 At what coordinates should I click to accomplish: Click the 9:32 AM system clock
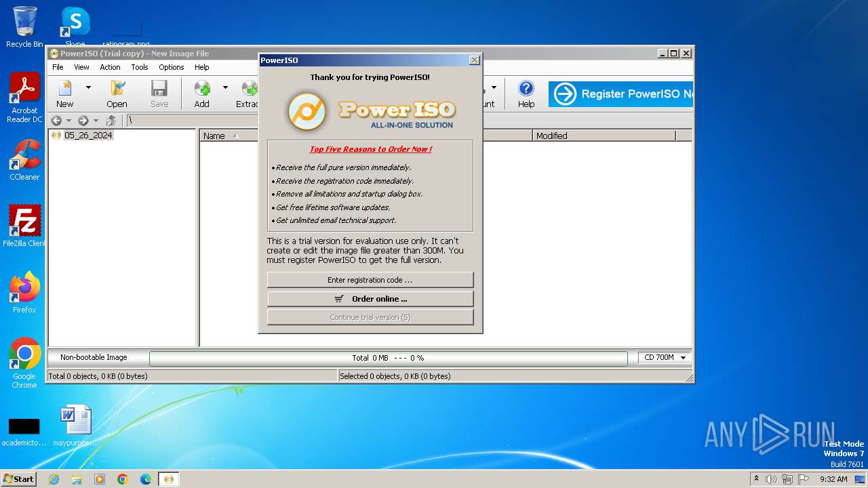point(833,479)
